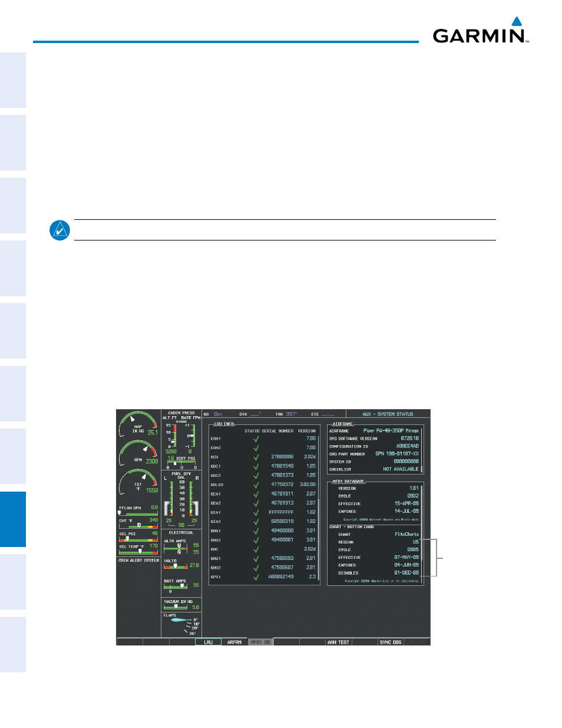The width and height of the screenshot is (562, 728).
Task: Click the TIT temperature gauge
Action: [x=138, y=482]
